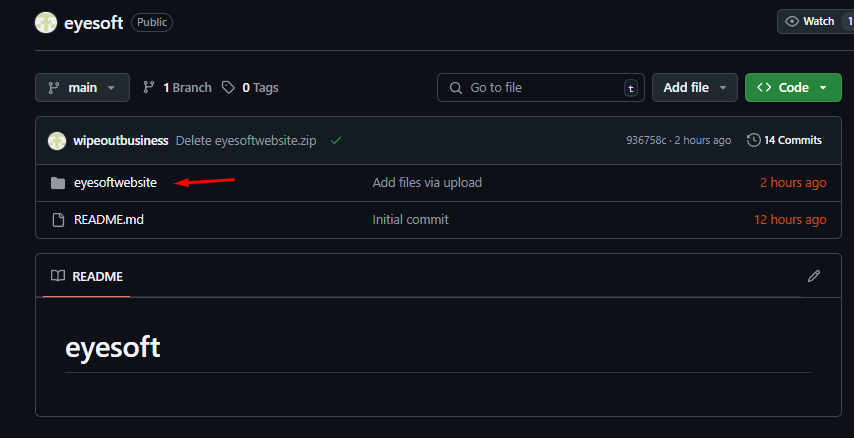Click the file icon for README.md

click(58, 220)
